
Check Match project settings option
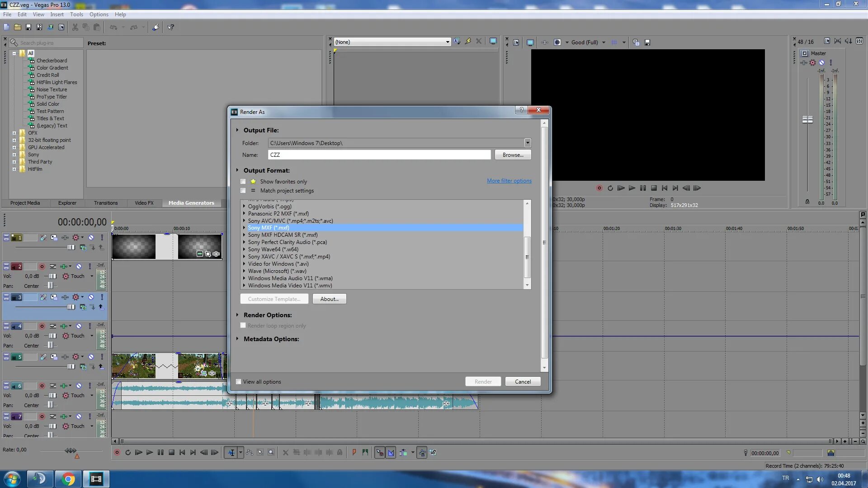click(243, 191)
